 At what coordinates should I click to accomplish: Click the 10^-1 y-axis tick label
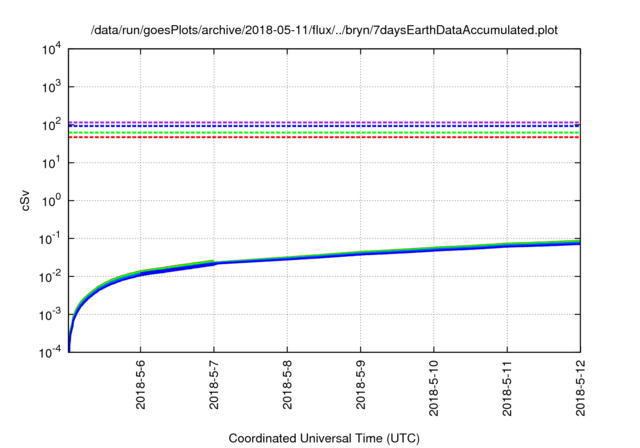50,239
